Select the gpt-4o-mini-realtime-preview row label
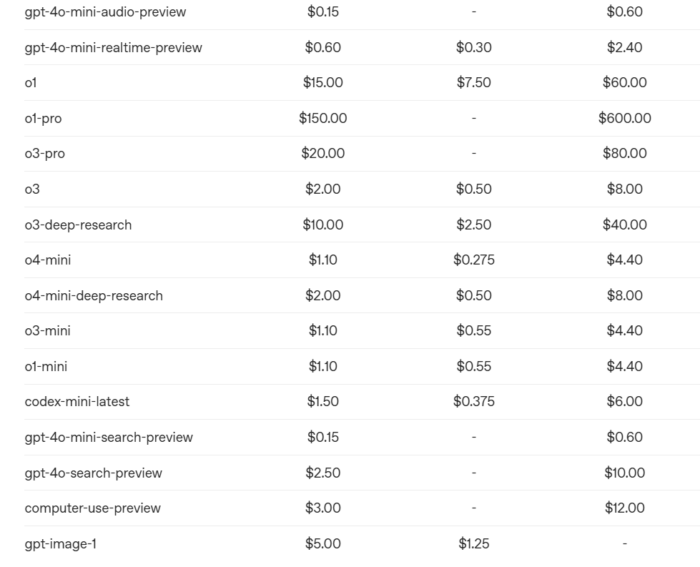The image size is (700, 567). 113,47
